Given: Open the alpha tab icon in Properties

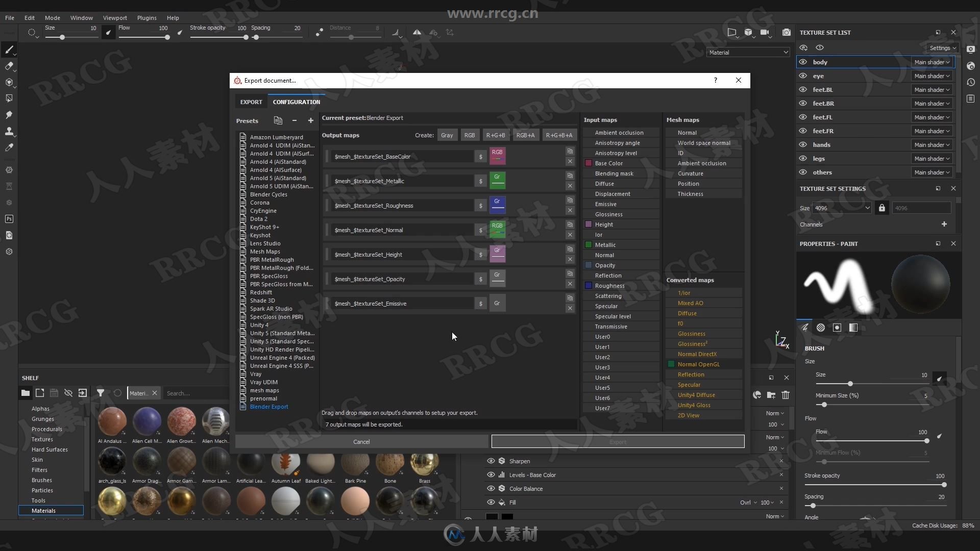Looking at the screenshot, I should coord(821,328).
